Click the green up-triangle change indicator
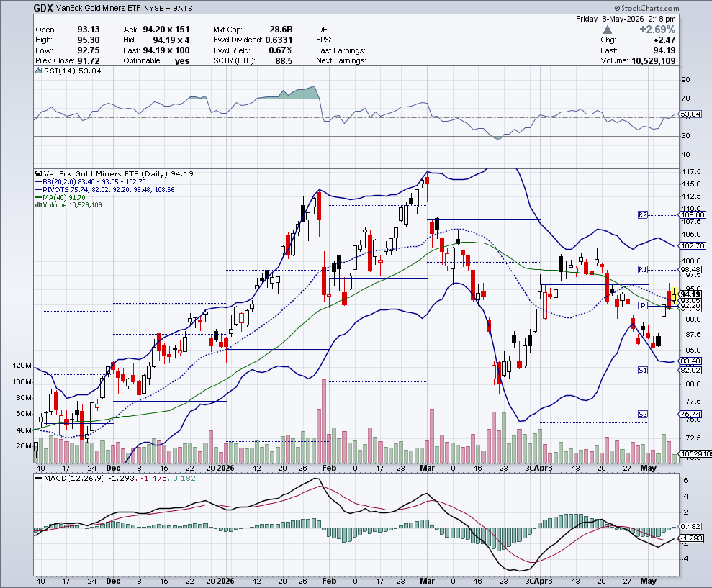712x588 pixels. pos(608,30)
